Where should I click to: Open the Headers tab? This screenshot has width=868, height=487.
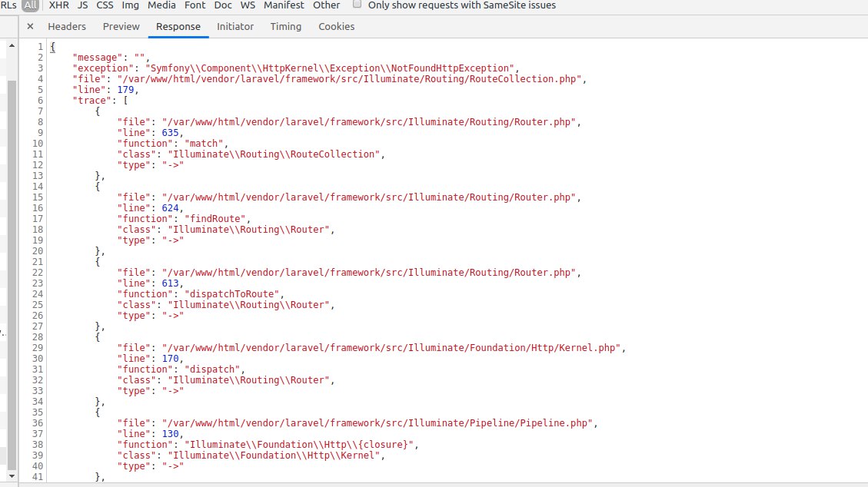[66, 27]
